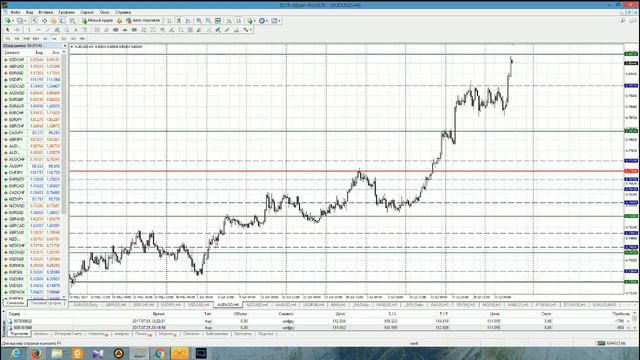Open the История Счета terminal tab
Screen dimensions: 640x360
click(68, 334)
